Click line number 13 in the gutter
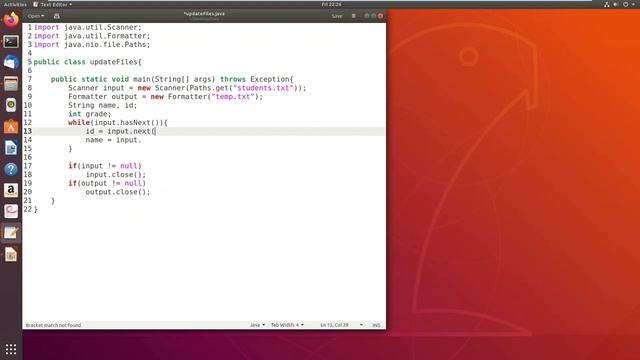 point(27,131)
